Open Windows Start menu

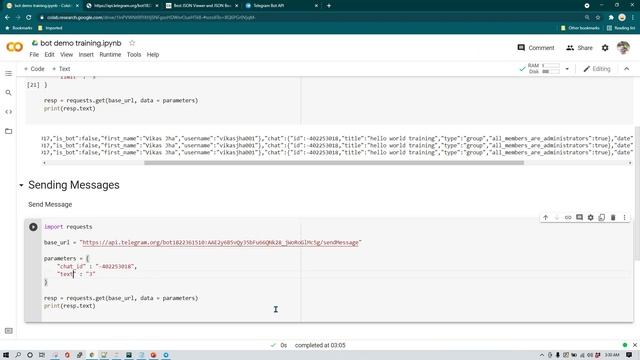pos(6,355)
